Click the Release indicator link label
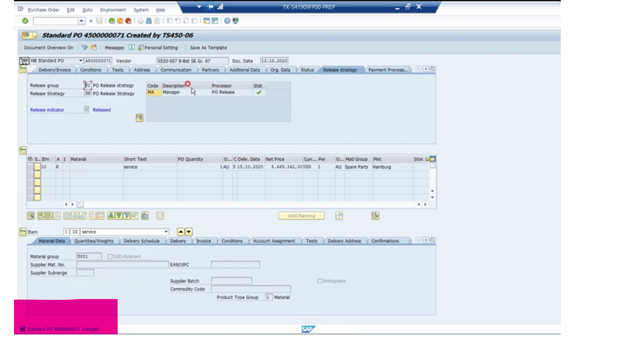The height and width of the screenshot is (355, 644). (x=47, y=110)
